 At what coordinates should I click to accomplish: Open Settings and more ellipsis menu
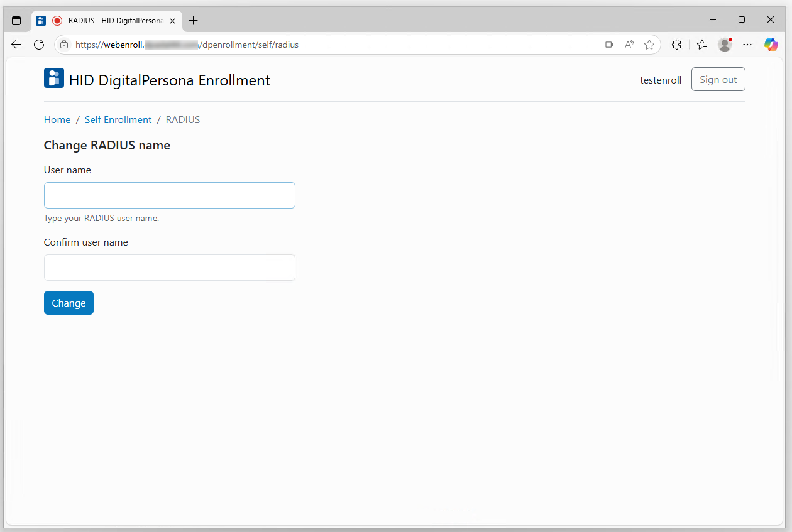(747, 45)
